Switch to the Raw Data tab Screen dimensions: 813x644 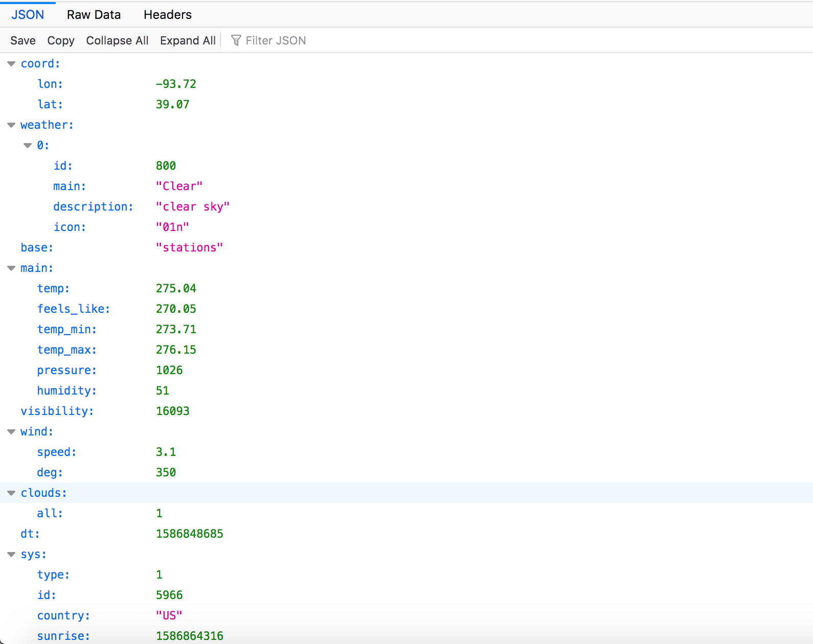pos(94,15)
